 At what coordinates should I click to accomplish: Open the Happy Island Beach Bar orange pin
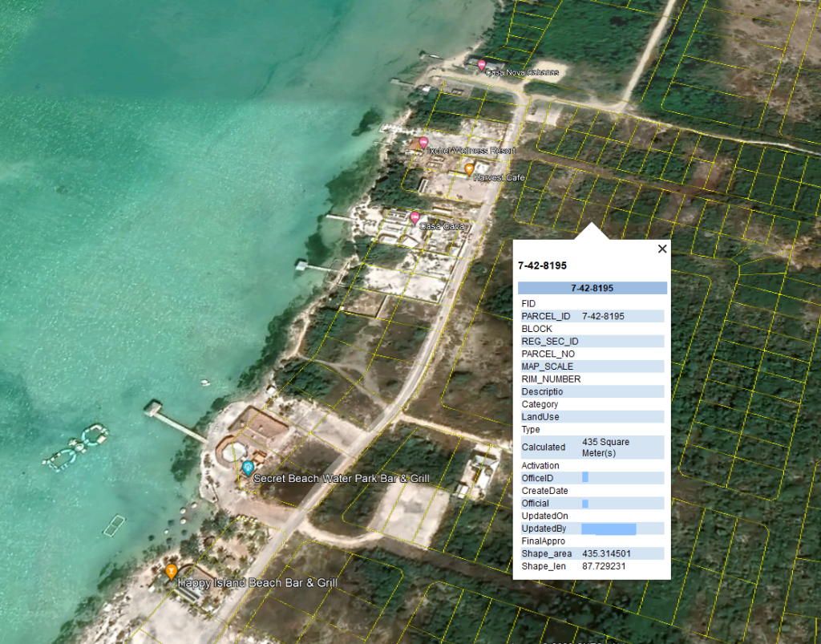(171, 571)
